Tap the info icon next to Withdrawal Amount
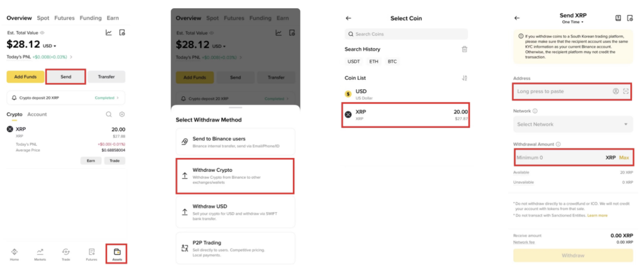This screenshot has height=268, width=644. 558,144
